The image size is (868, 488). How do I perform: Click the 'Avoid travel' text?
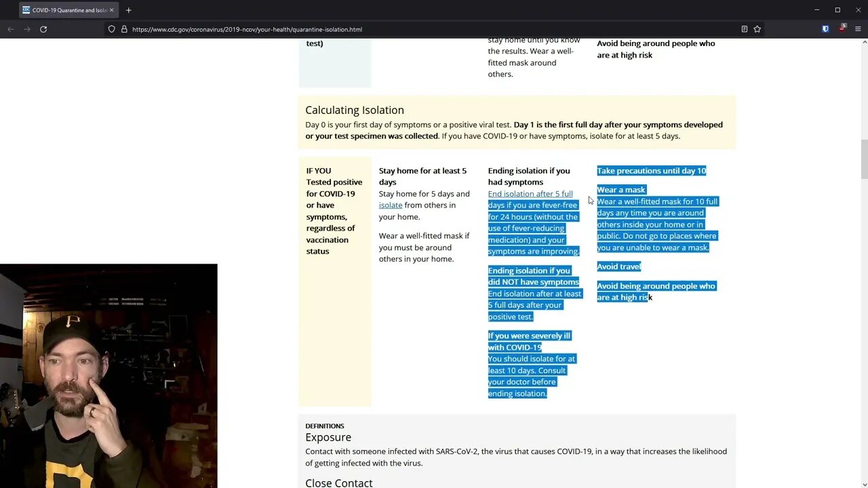click(x=618, y=266)
